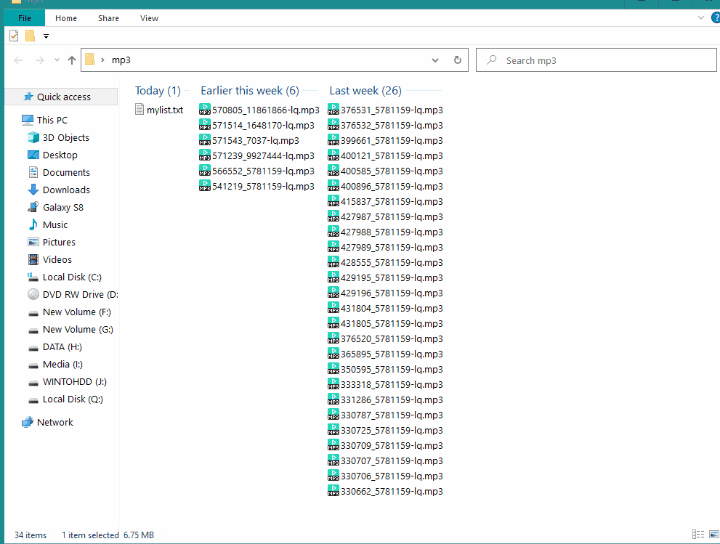Select DATA (H:) drive
Viewport: 720px width, 544px height.
point(62,347)
